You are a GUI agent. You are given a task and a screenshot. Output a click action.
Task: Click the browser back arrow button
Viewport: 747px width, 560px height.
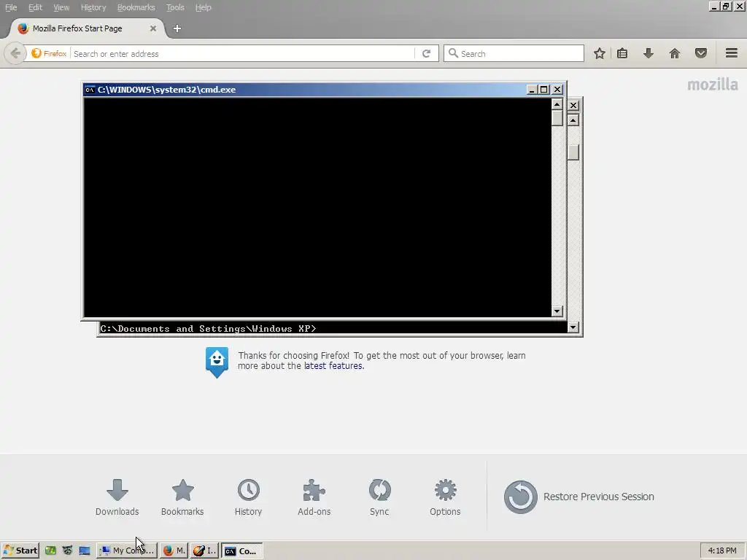(15, 53)
